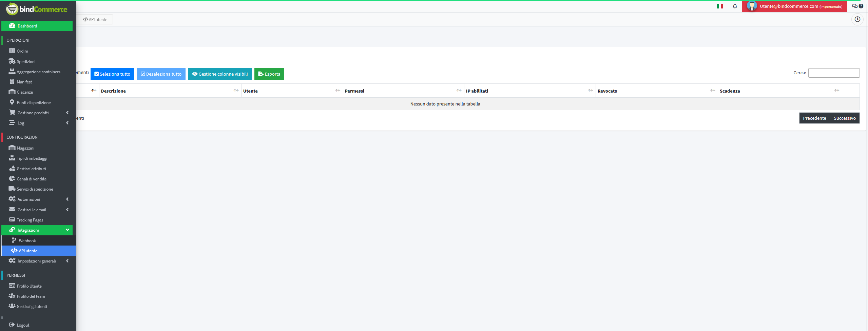Click the Esporta export button
Screen dimensions: 868x331
(x=269, y=74)
